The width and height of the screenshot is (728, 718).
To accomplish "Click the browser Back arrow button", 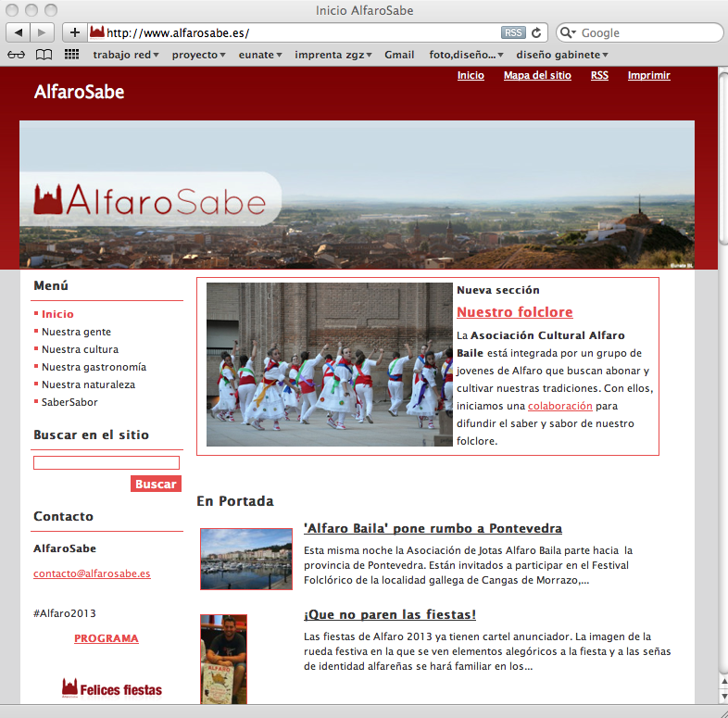I will [x=19, y=32].
